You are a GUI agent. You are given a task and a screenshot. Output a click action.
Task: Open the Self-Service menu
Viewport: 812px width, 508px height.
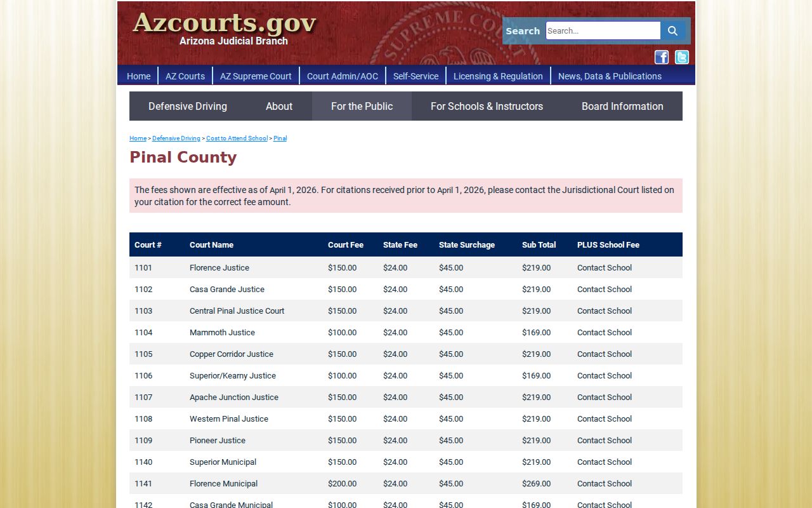point(416,76)
